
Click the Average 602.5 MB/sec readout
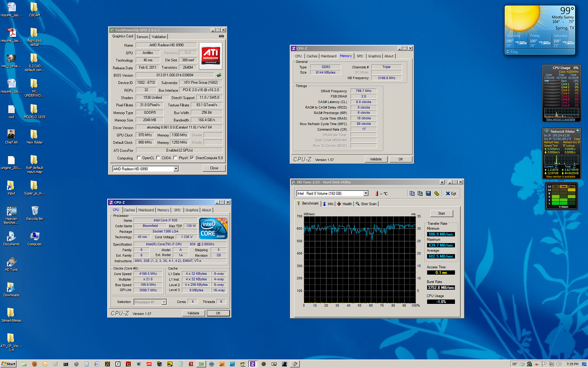[441, 256]
